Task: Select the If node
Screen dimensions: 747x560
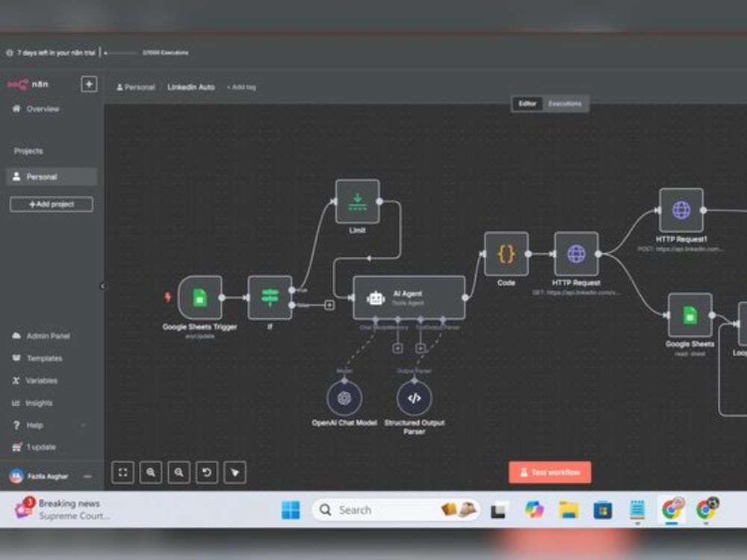Action: point(270,298)
